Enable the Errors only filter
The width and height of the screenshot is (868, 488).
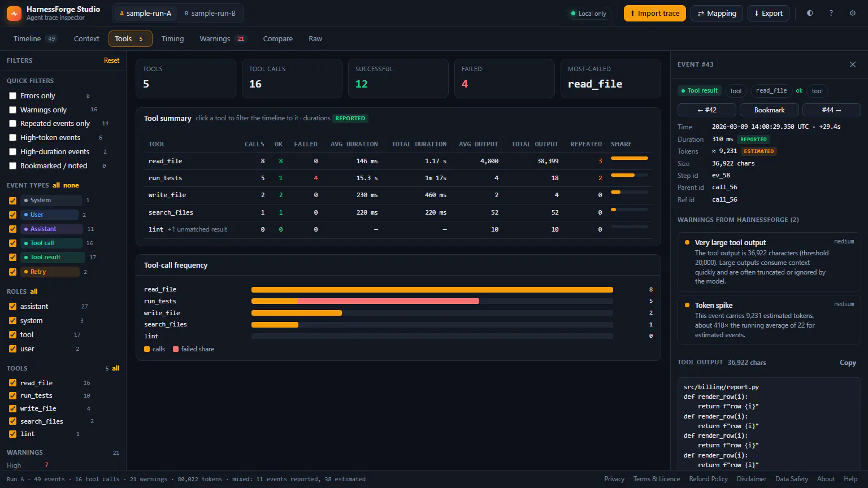coord(12,96)
